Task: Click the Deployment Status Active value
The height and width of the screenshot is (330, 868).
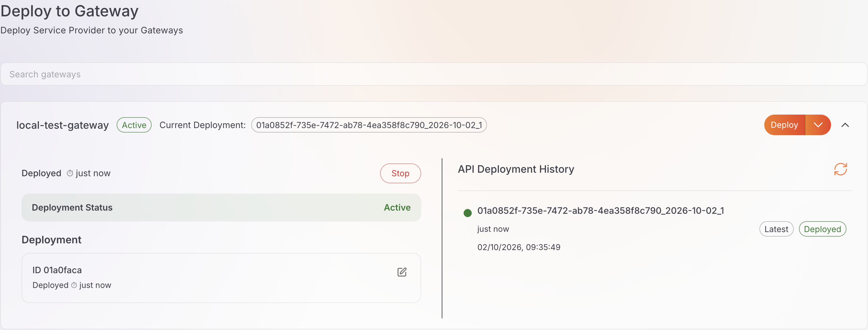Action: [397, 207]
